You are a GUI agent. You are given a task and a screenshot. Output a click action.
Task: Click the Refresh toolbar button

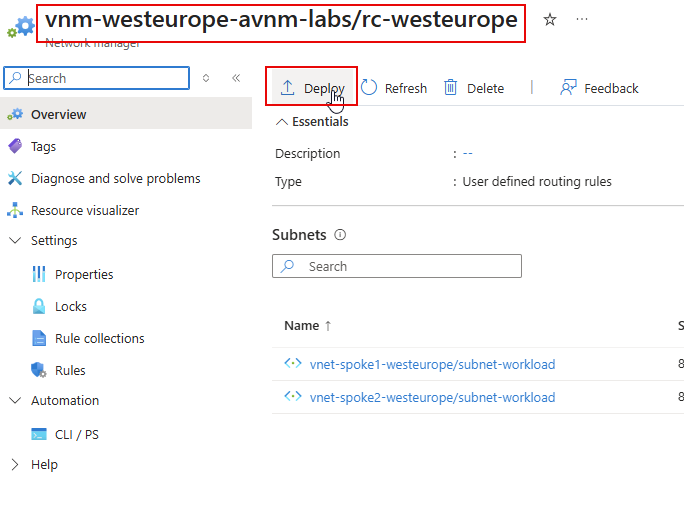[394, 88]
